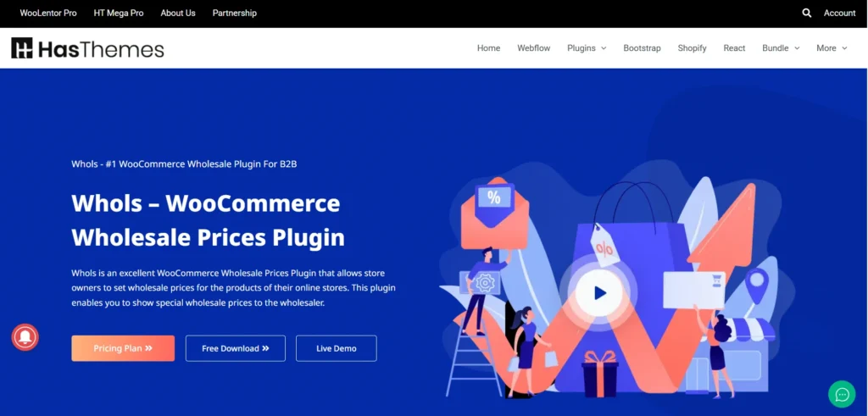Select Shopify in main navigation
This screenshot has height=416, width=868.
coord(692,48)
